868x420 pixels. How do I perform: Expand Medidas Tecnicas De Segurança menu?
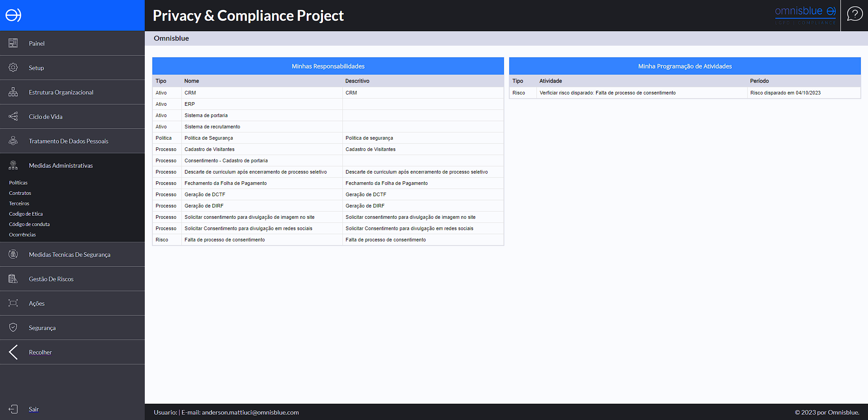[69, 255]
